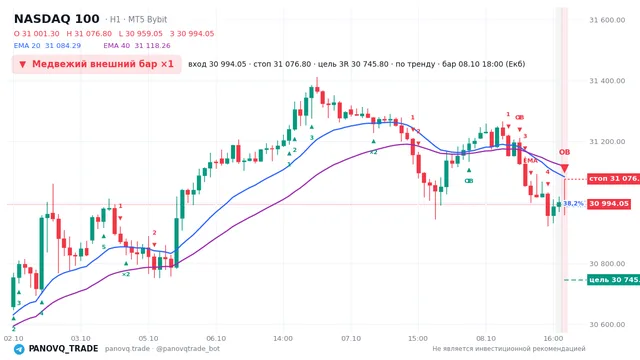Click the NASDAQ 100 chart title
The width and height of the screenshot is (640, 360).
57,19
